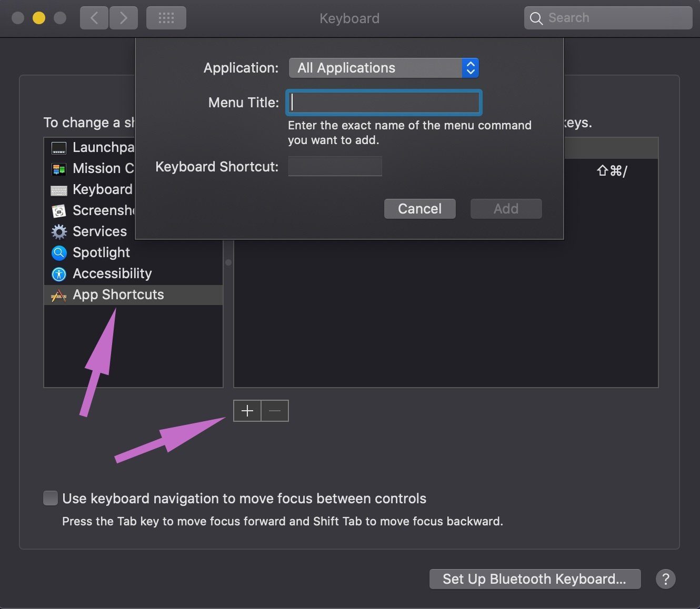Select Launchpad row in the list

click(89, 148)
